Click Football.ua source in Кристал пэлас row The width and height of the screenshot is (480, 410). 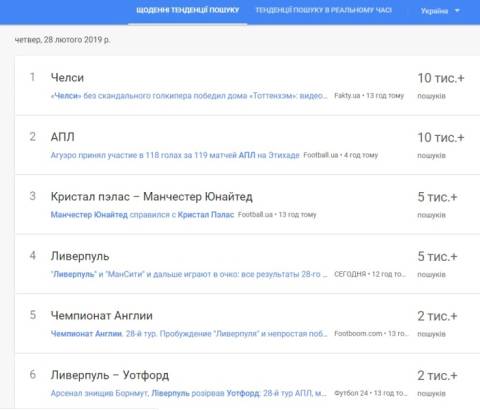pyautogui.click(x=255, y=214)
